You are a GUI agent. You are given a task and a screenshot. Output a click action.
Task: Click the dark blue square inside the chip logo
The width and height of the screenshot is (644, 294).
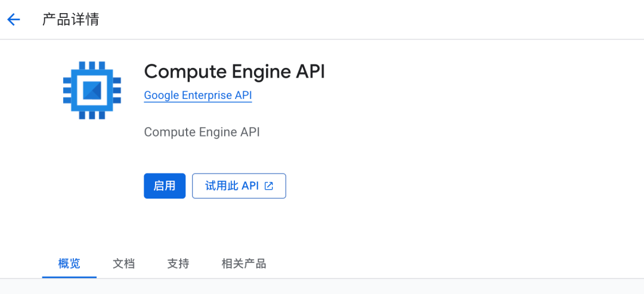pyautogui.click(x=92, y=90)
